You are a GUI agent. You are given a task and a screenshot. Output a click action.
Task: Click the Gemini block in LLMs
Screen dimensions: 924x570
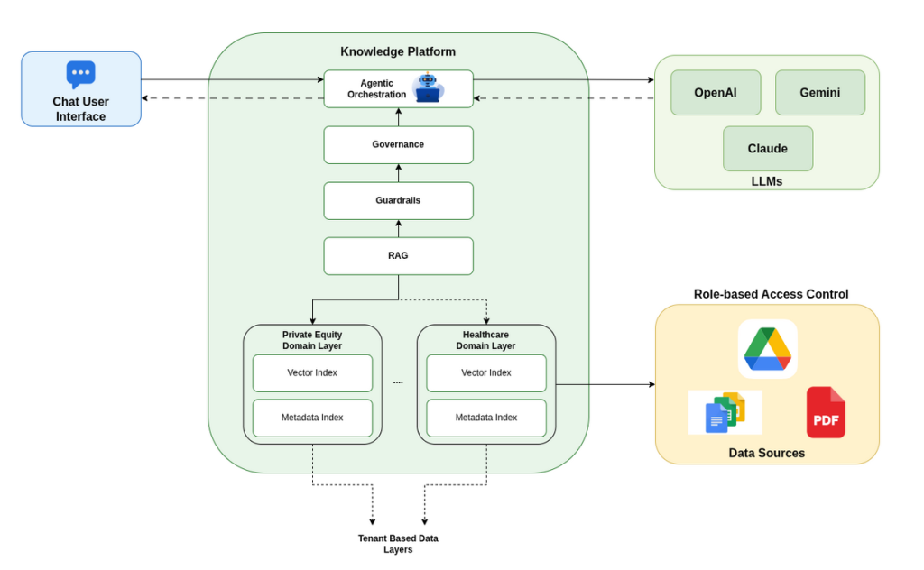(820, 92)
